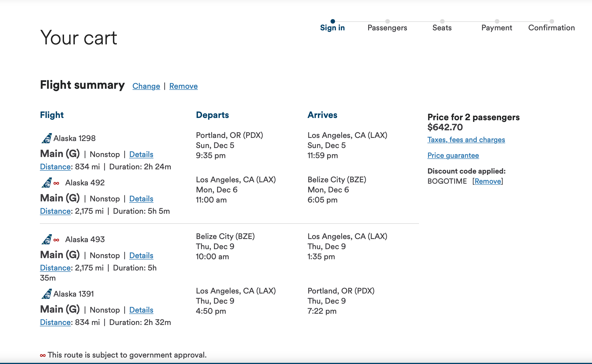This screenshot has height=364, width=592.
Task: Click '10:00 am' departure time
Action: [x=212, y=256]
